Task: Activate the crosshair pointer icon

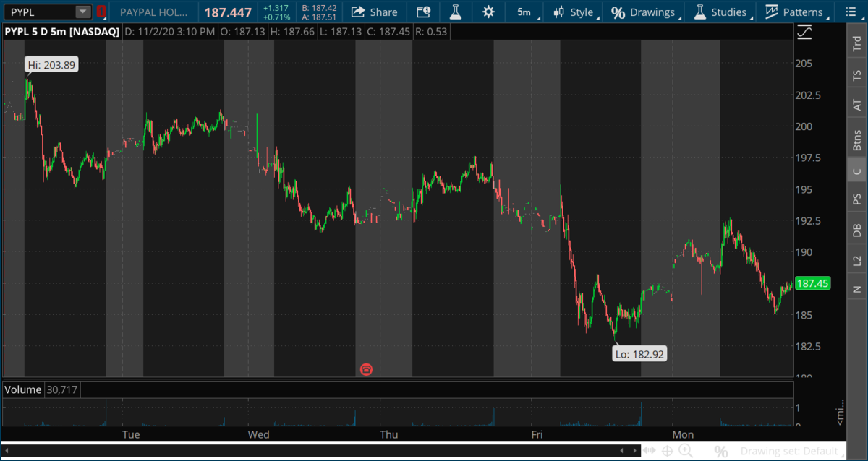Action: click(x=667, y=452)
